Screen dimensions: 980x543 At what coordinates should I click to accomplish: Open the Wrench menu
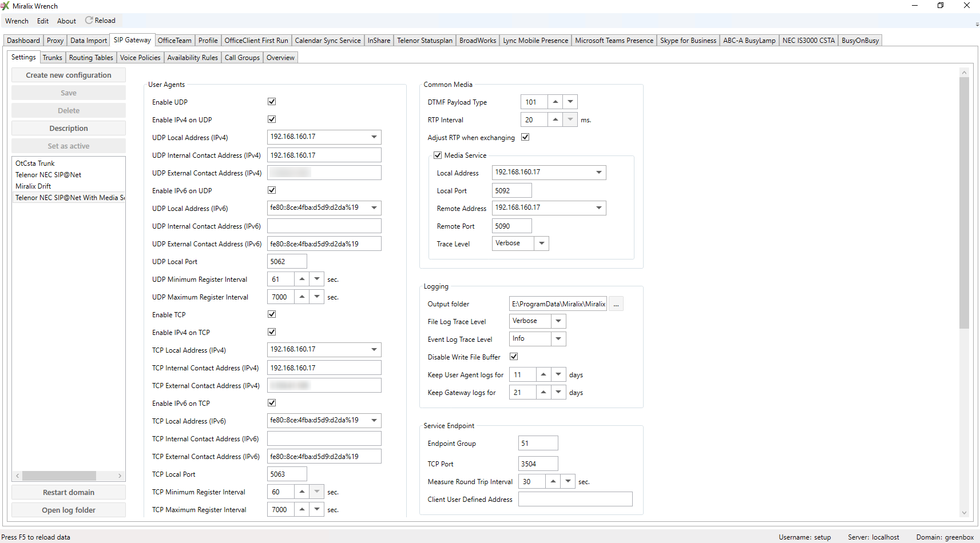click(17, 21)
